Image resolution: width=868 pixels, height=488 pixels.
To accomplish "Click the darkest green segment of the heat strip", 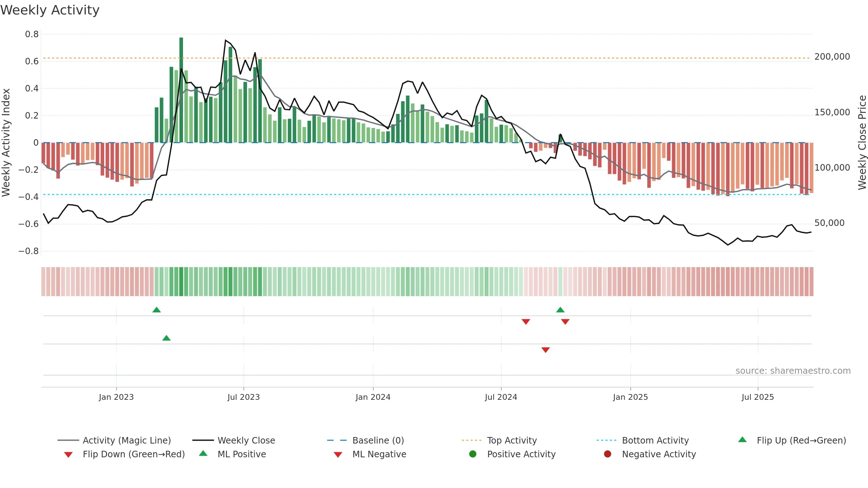I will pyautogui.click(x=181, y=282).
